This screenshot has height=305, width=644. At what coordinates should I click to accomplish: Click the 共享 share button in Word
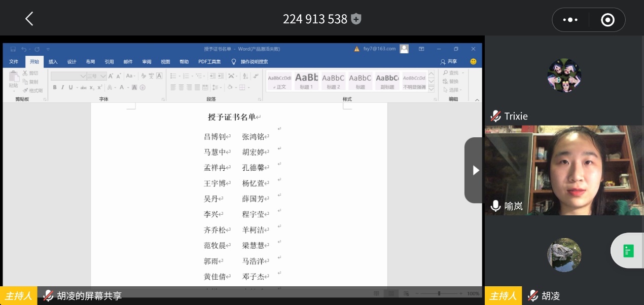[x=449, y=62]
